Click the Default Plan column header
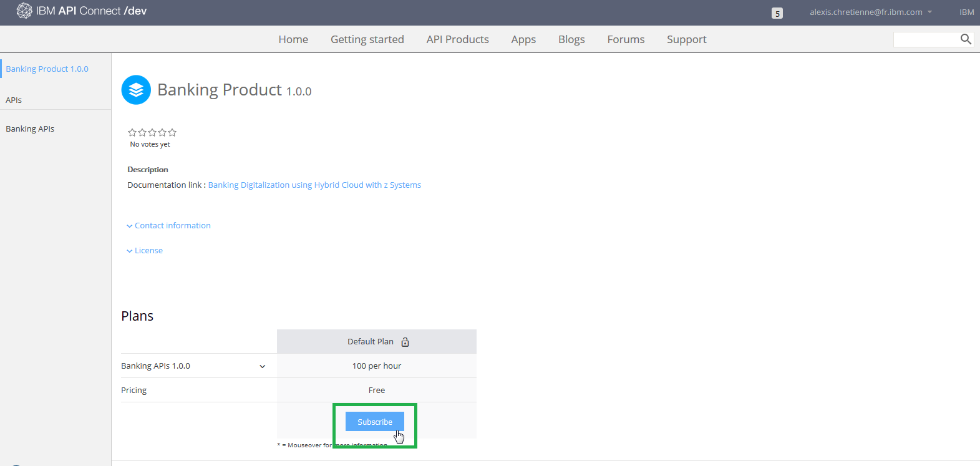The width and height of the screenshot is (980, 466). point(377,341)
